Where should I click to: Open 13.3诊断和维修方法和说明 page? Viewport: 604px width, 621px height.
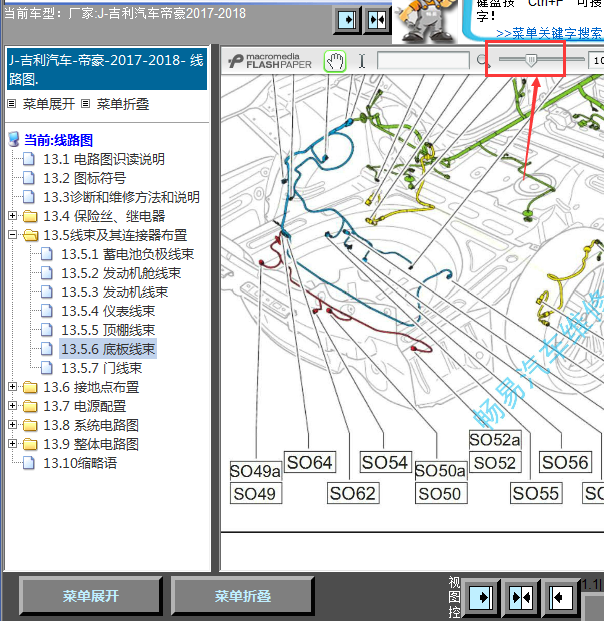121,197
